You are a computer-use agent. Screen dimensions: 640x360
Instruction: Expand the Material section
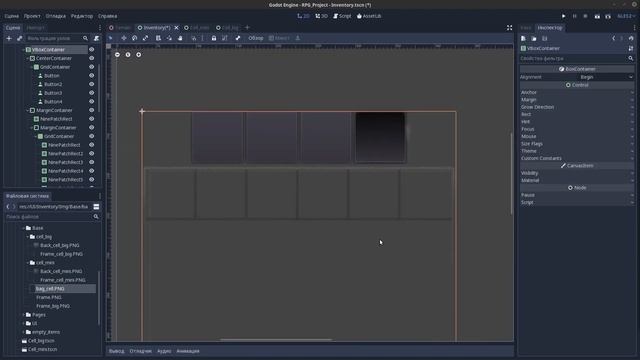tap(577, 180)
